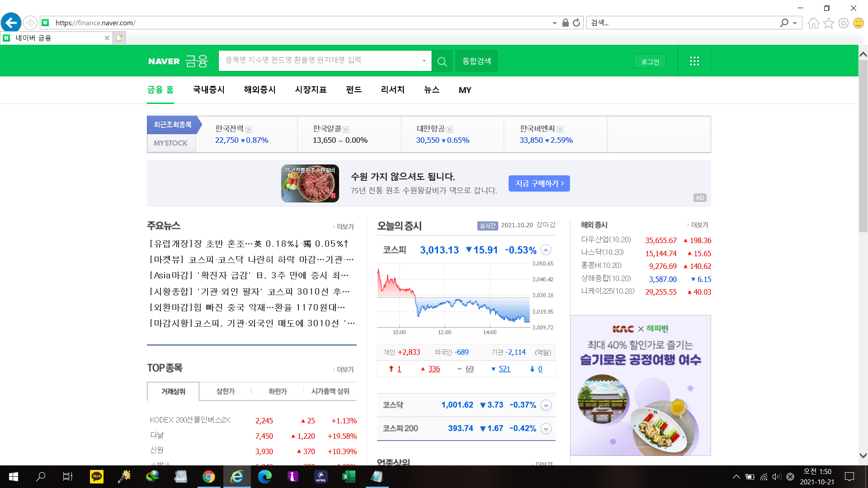
Task: Click the address bar lock icon
Action: (x=565, y=23)
